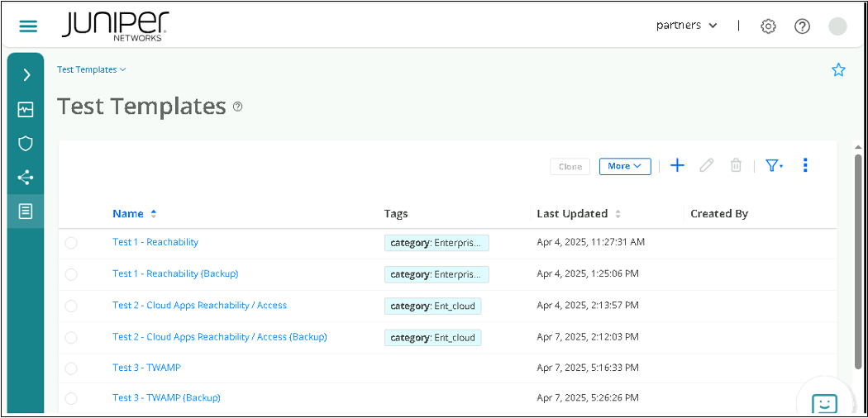Open the monitoring pulse icon in sidebar
The image size is (868, 418).
coord(26,110)
